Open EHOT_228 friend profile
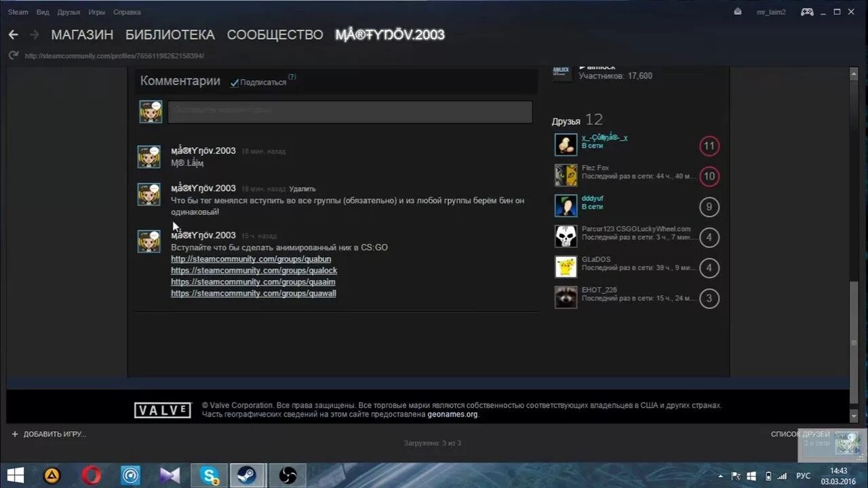This screenshot has width=868, height=488. (599, 290)
